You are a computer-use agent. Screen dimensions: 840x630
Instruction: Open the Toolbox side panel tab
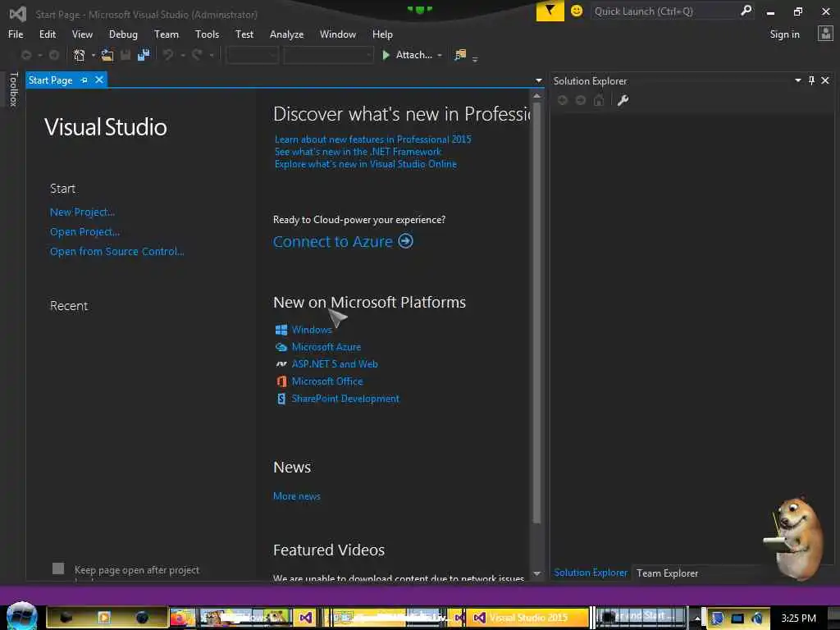coord(14,89)
